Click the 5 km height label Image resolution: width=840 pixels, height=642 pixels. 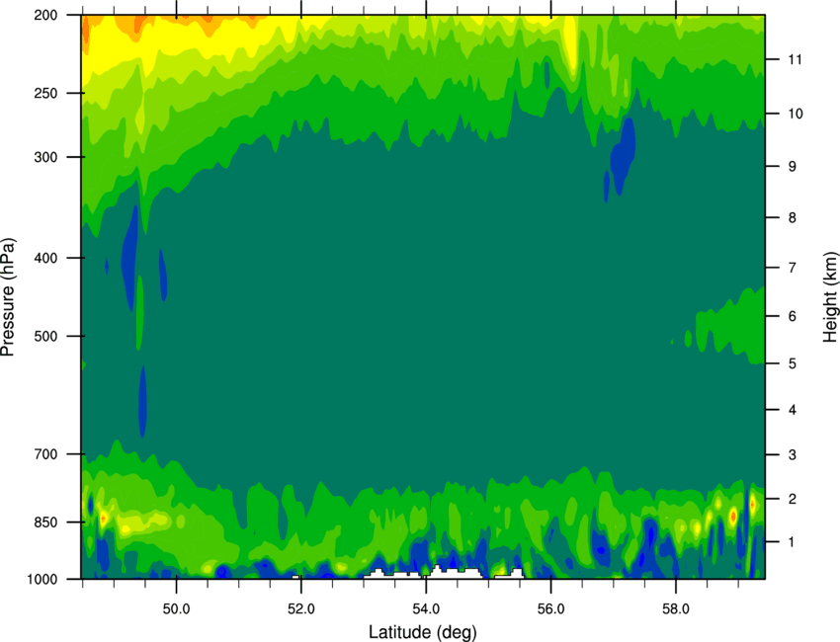tap(793, 363)
